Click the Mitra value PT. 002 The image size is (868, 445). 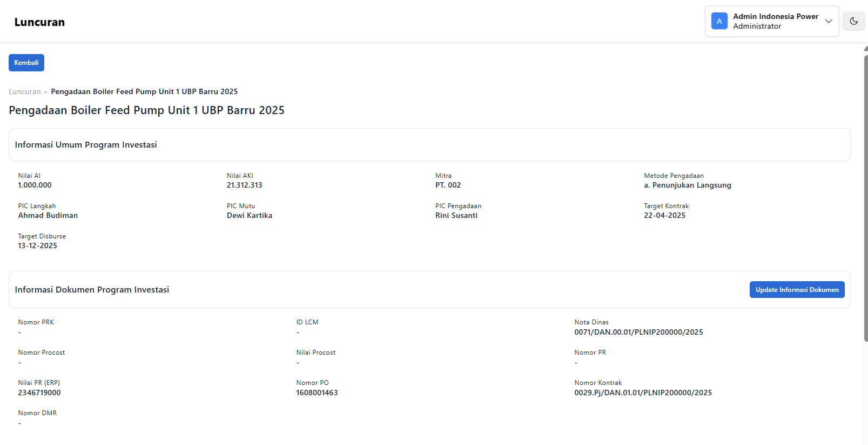(x=448, y=185)
